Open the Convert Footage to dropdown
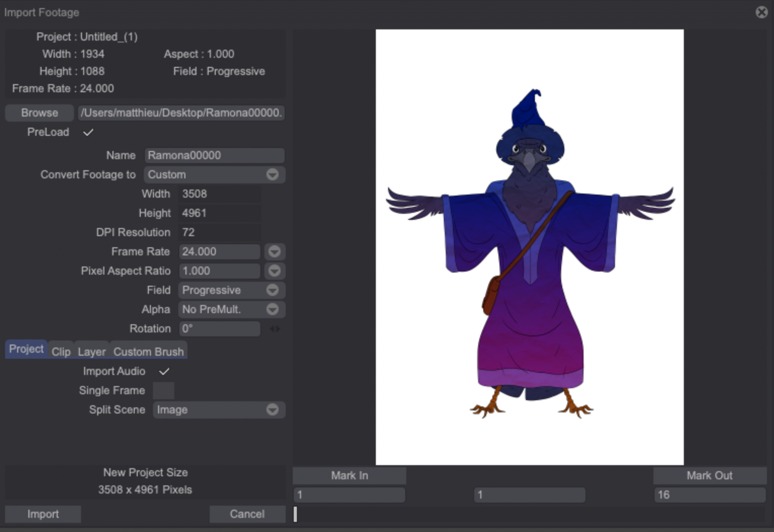The height and width of the screenshot is (532, 774). [272, 175]
